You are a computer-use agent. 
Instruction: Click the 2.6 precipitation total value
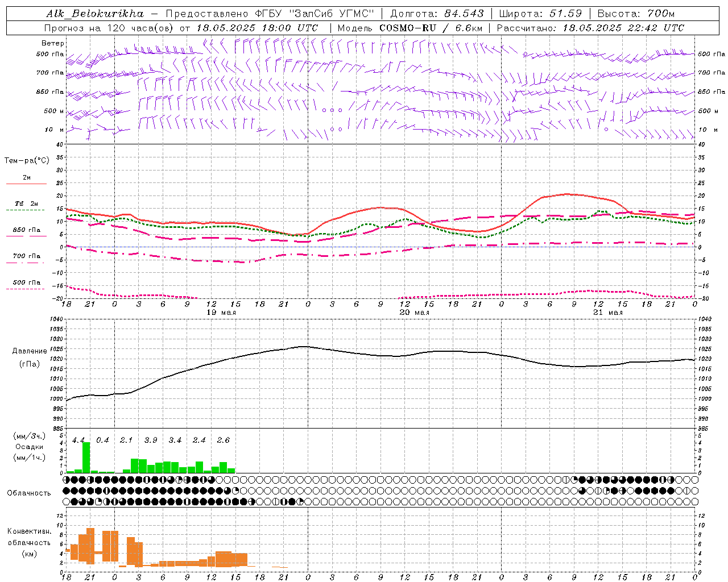tap(224, 440)
